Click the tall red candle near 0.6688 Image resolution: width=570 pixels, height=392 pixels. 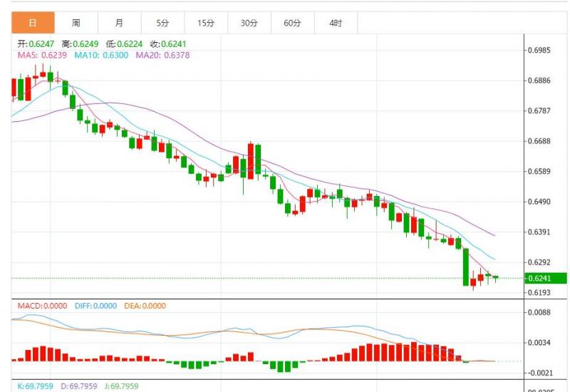coord(251,161)
